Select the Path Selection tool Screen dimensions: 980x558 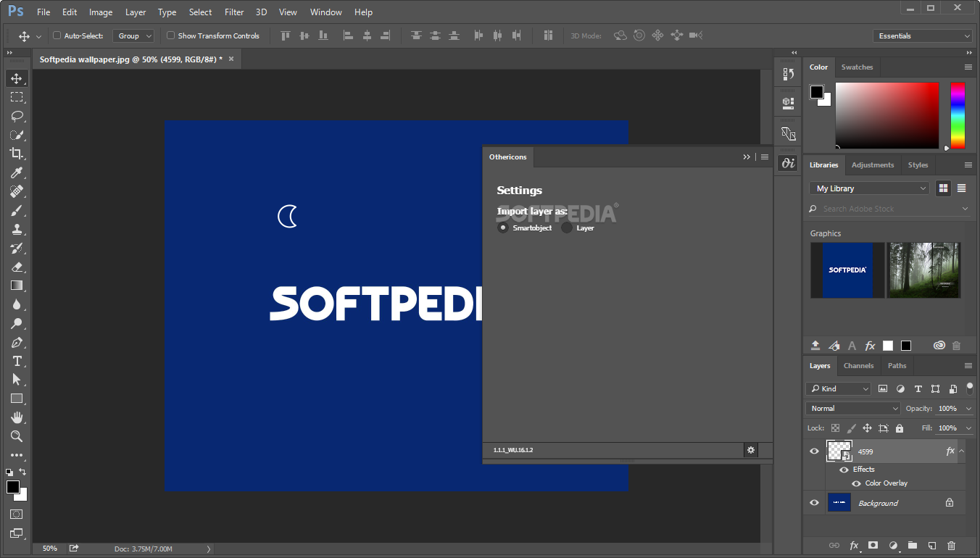16,380
